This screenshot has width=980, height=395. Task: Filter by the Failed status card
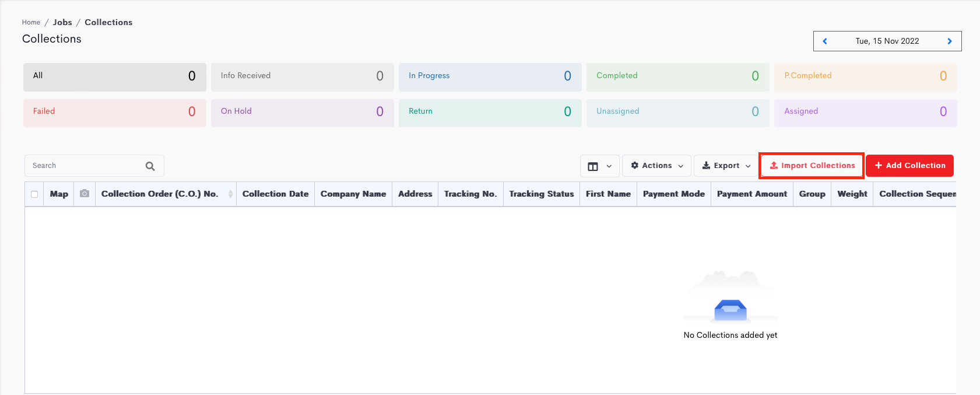point(114,112)
